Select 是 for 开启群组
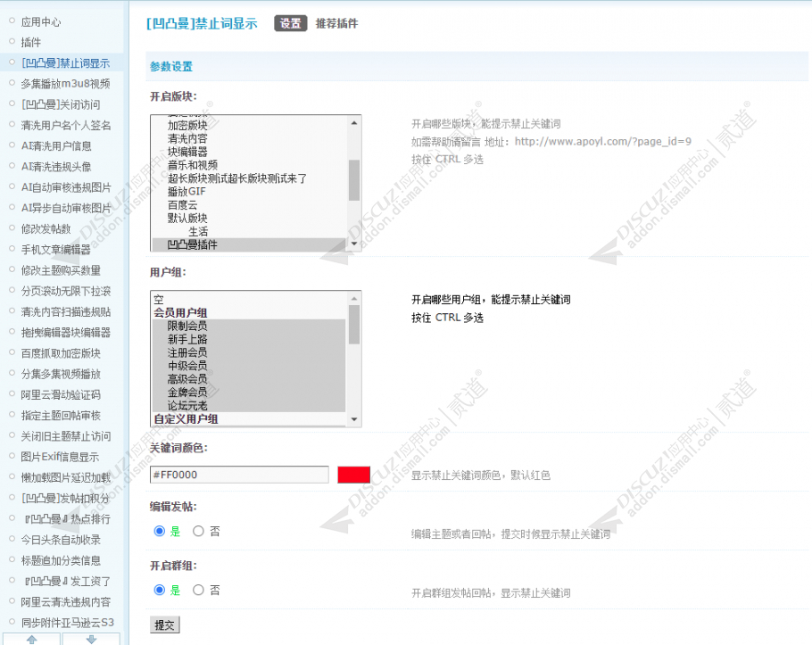812x645 pixels. [x=160, y=590]
